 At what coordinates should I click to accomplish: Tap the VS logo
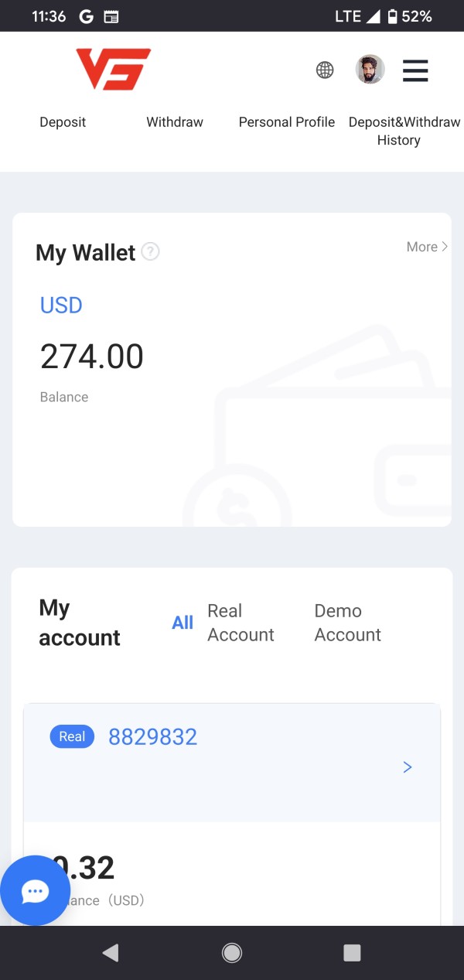113,70
